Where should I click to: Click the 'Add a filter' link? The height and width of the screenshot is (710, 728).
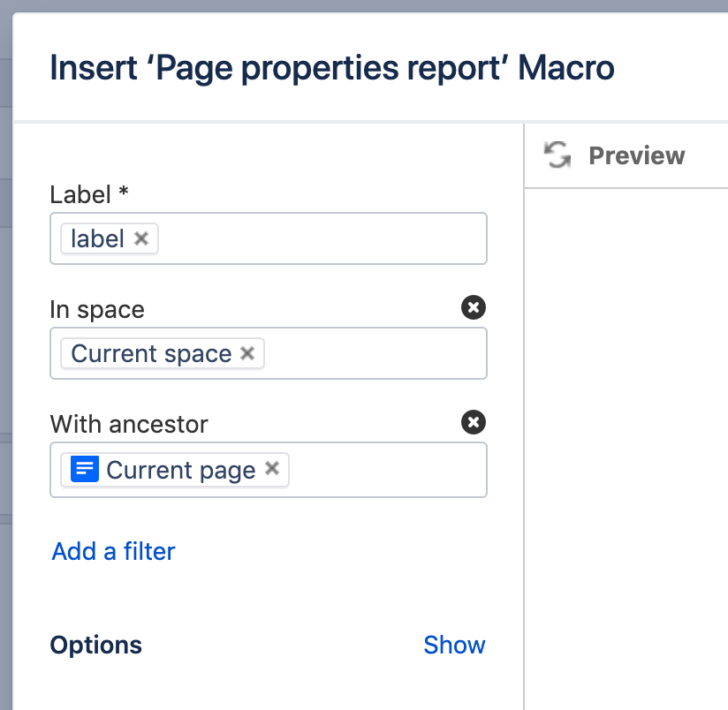pyautogui.click(x=113, y=551)
